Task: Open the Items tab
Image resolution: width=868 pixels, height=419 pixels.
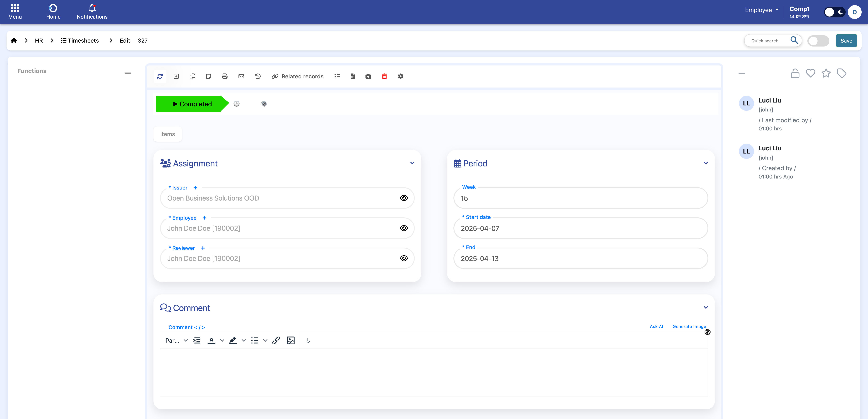Action: pos(167,134)
